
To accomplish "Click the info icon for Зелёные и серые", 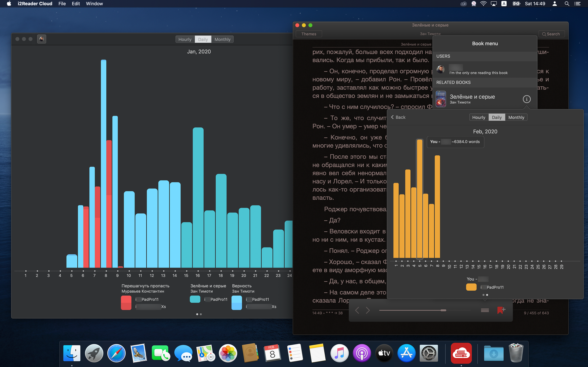I will click(x=526, y=99).
